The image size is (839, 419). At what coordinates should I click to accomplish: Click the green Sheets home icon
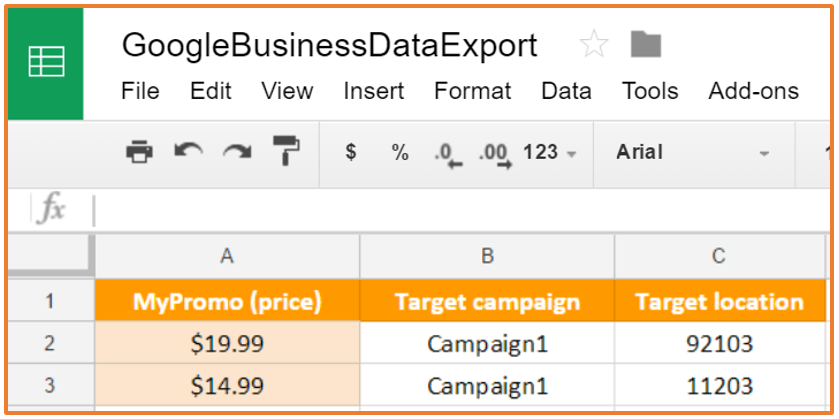click(x=46, y=63)
